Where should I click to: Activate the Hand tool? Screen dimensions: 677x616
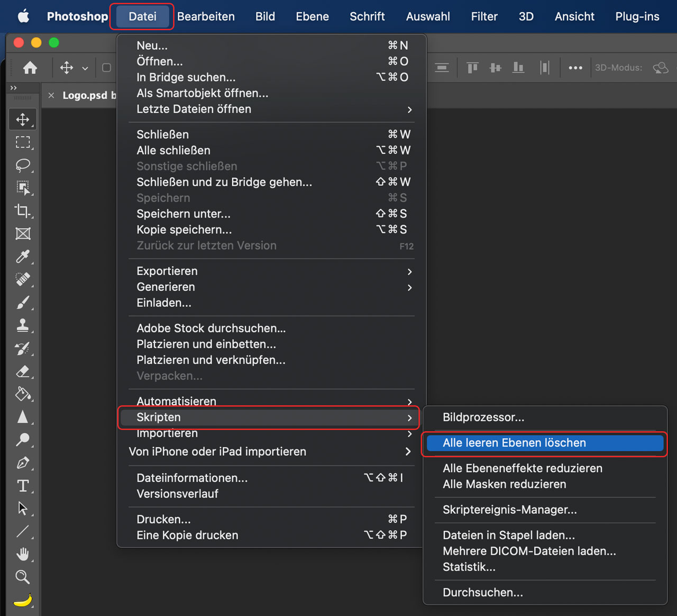click(23, 554)
